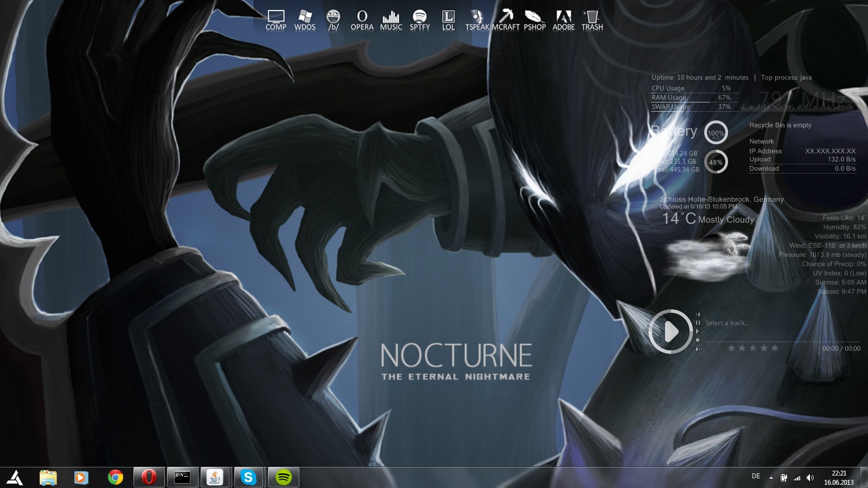Viewport: 868px width, 488px height.
Task: Expand the hidden system tray icons arrow
Action: coord(771,478)
